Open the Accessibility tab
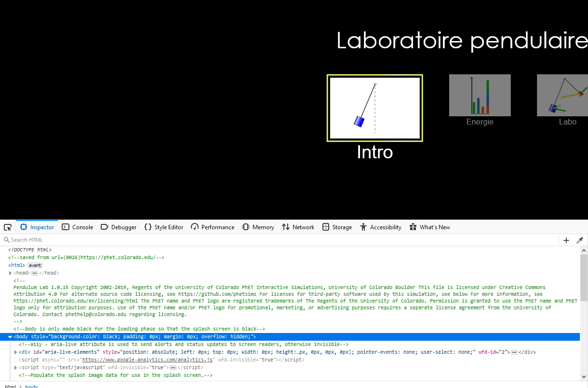588x388 pixels. pos(381,227)
